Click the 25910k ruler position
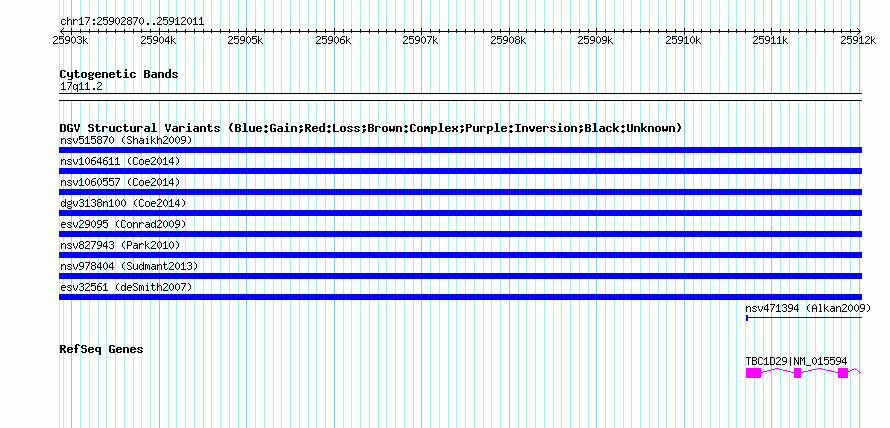This screenshot has height=428, width=890. coord(683,40)
